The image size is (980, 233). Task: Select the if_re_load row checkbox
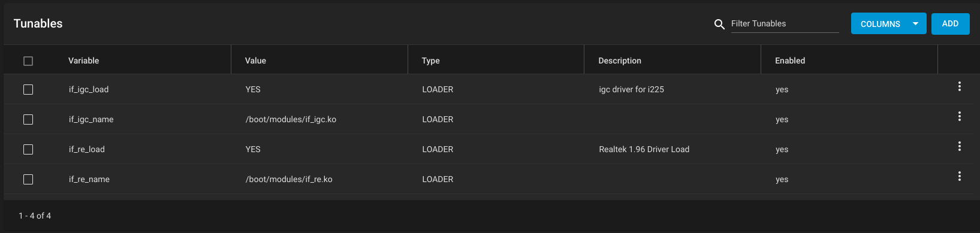(28, 149)
